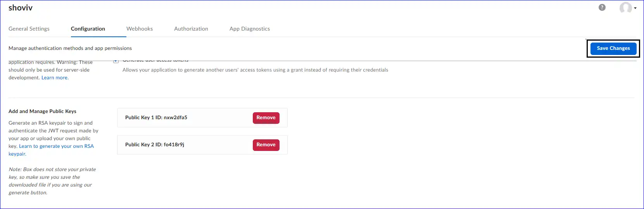The image size is (644, 209).
Task: Select the Configuration tab
Action: click(88, 29)
